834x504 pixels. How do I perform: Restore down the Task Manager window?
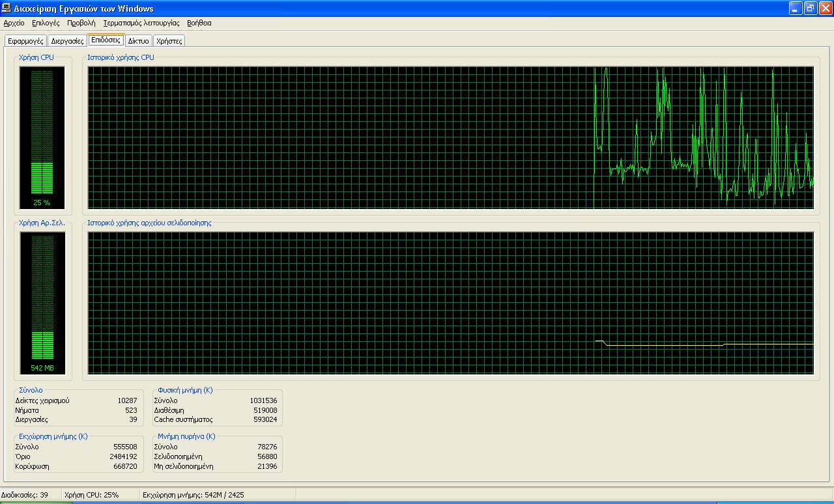click(x=811, y=8)
